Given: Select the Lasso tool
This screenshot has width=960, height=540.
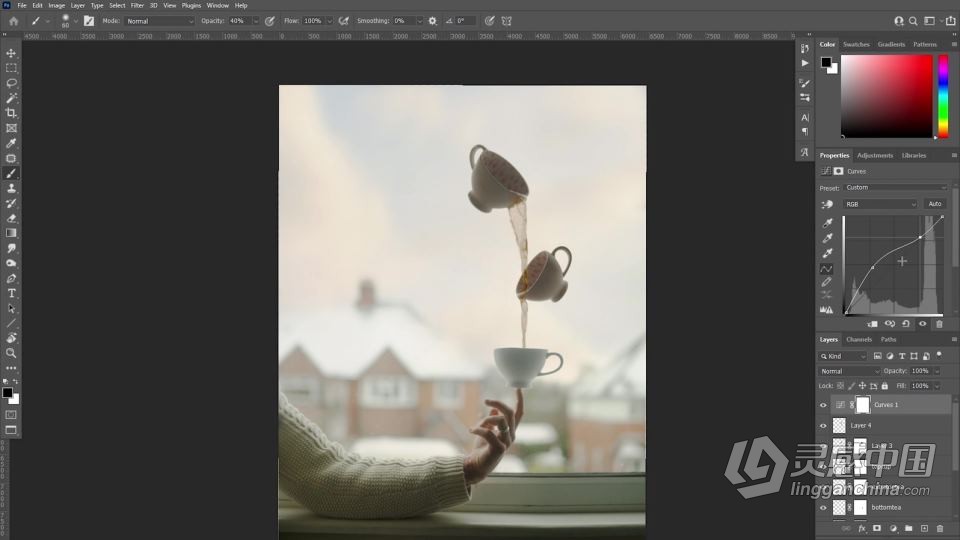Looking at the screenshot, I should (11, 83).
